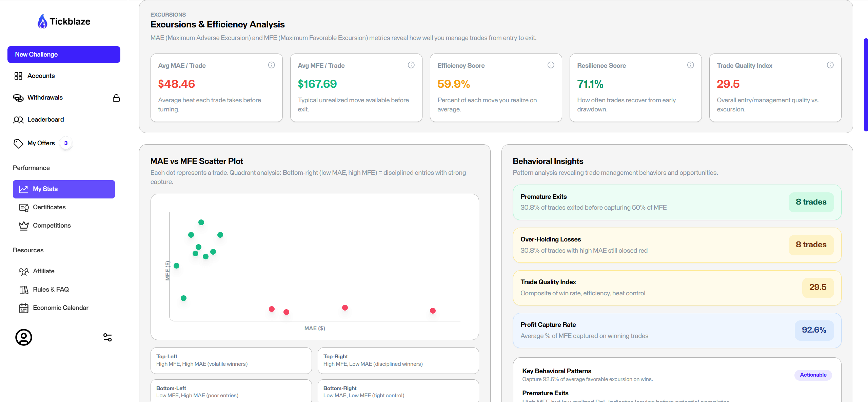Click info icon on Efficiency Score card
Screen dimensions: 868x402
click(551, 65)
